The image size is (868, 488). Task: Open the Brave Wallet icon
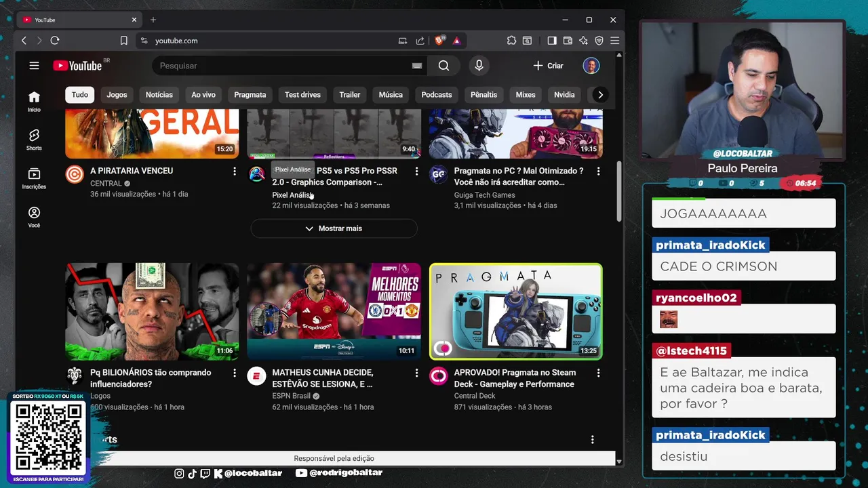tap(568, 41)
